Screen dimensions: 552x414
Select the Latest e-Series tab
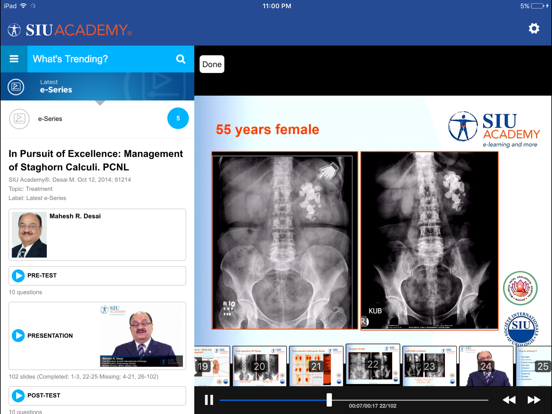(97, 87)
